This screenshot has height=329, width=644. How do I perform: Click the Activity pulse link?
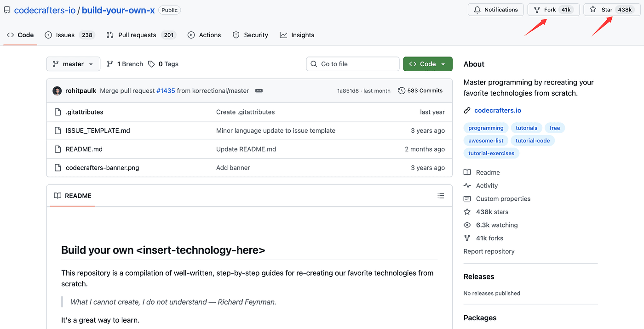pos(487,186)
